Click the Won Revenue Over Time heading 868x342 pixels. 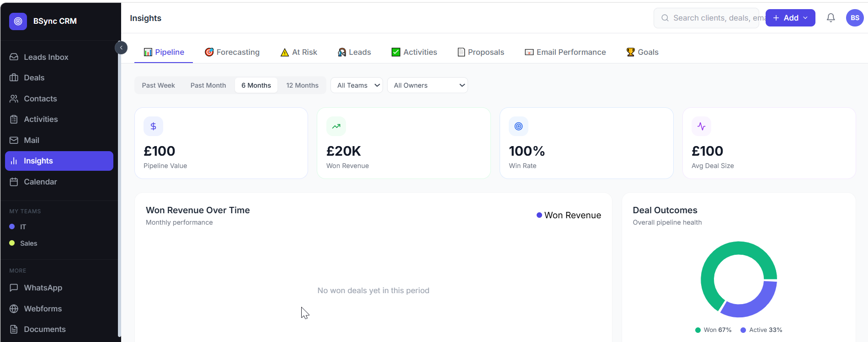198,210
